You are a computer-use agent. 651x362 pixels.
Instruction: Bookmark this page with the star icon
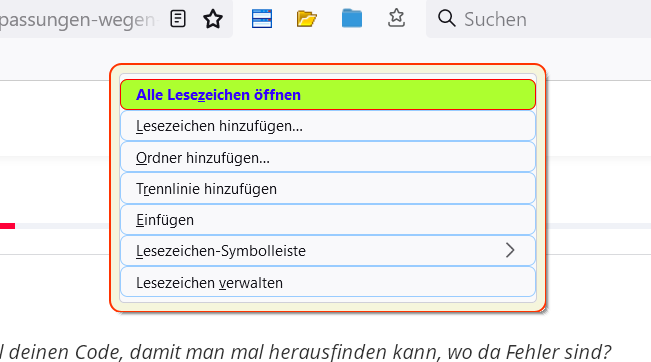coord(213,19)
